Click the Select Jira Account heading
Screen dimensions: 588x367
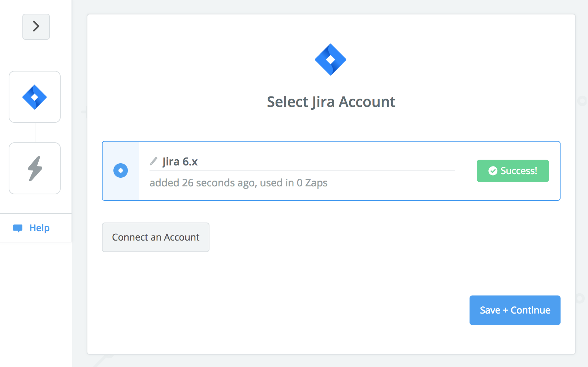point(331,102)
